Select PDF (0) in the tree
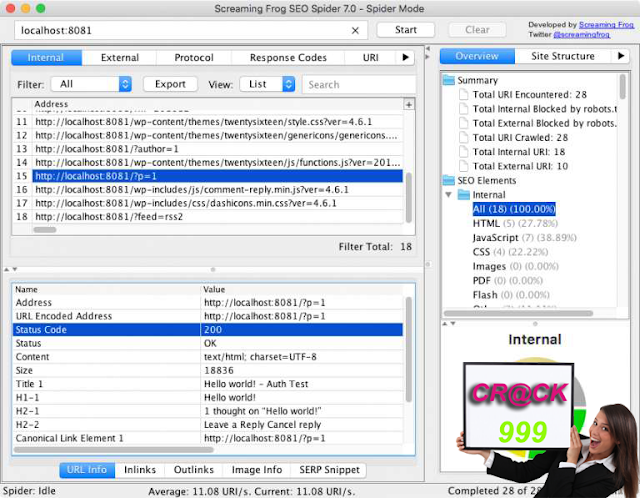The width and height of the screenshot is (640, 498). pos(508,280)
